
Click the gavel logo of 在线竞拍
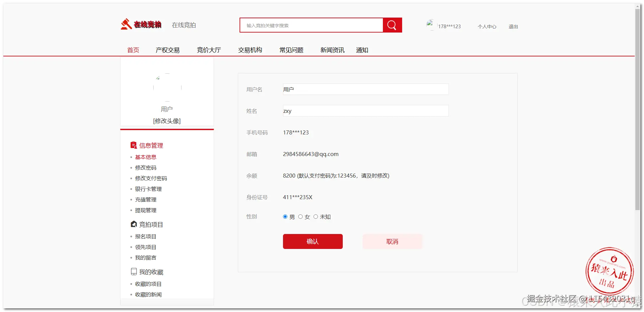[125, 24]
